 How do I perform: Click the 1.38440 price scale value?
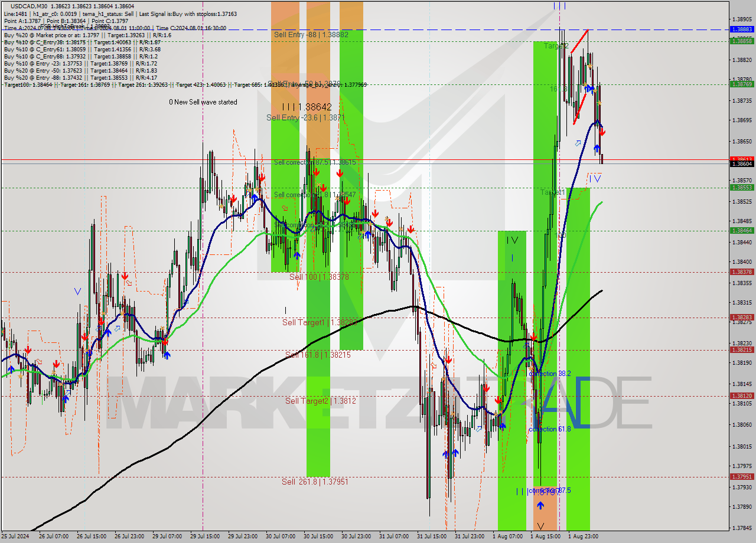coord(742,242)
